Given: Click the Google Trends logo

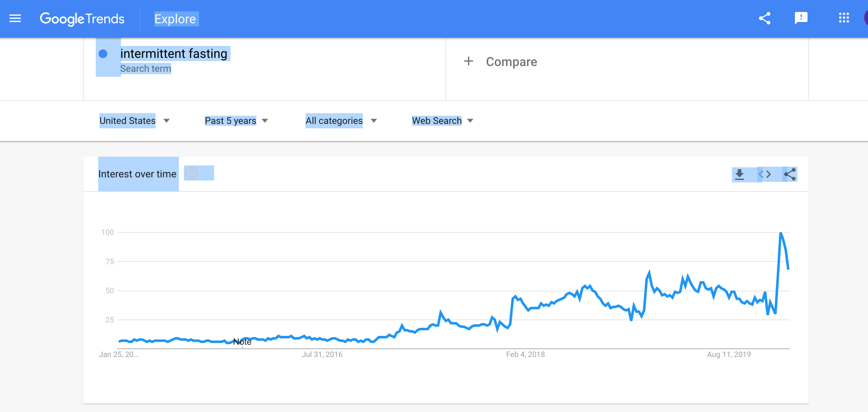Looking at the screenshot, I should point(82,19).
